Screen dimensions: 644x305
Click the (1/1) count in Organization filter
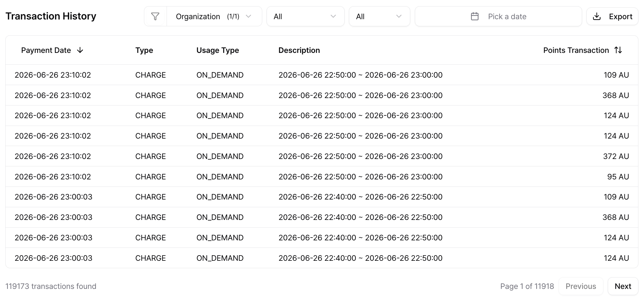pos(233,16)
